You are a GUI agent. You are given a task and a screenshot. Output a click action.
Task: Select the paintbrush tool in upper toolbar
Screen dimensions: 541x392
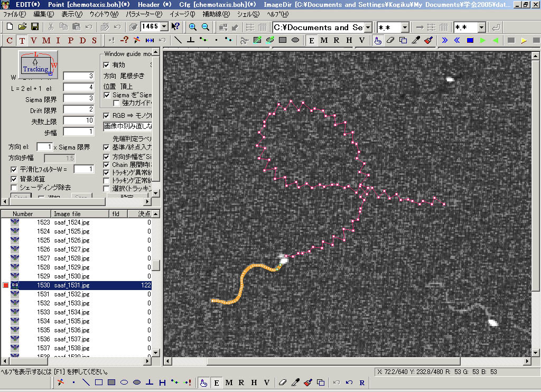[428, 40]
